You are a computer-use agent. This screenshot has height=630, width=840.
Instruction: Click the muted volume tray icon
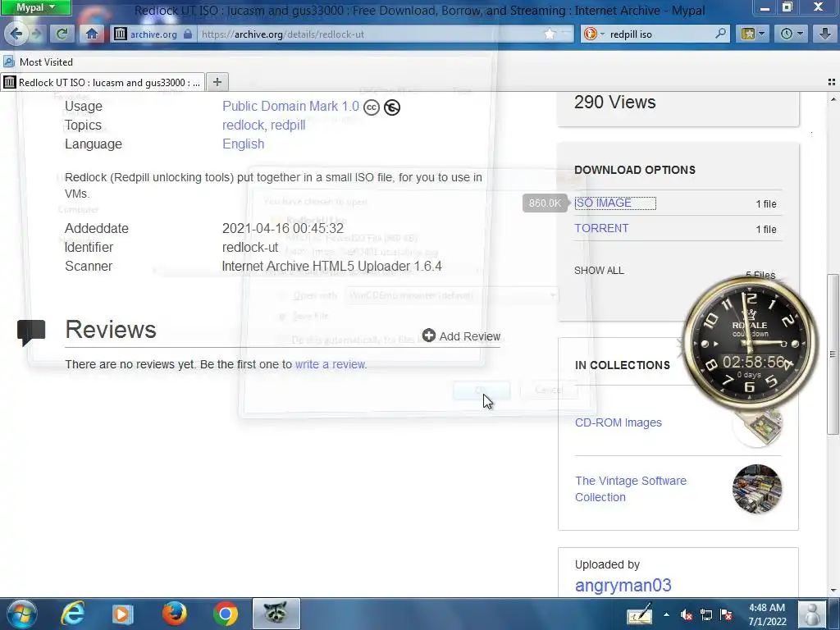point(687,615)
